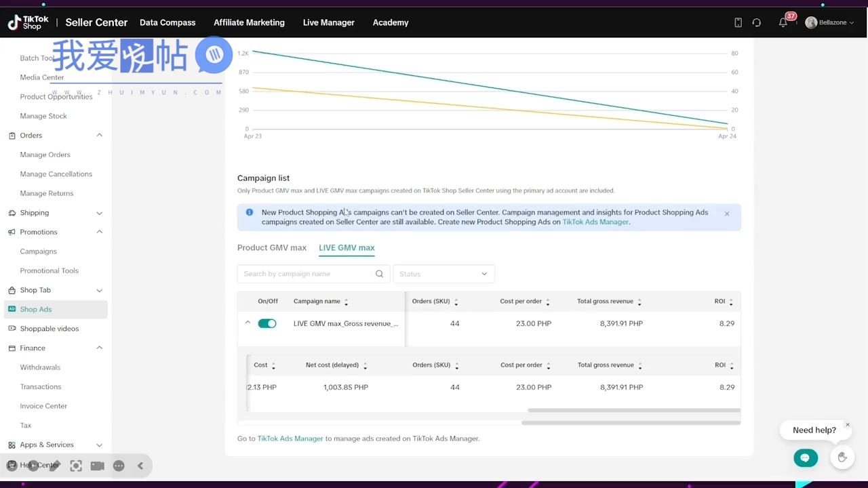This screenshot has width=868, height=488.
Task: Click the Finance icon in sidebar
Action: (12, 348)
